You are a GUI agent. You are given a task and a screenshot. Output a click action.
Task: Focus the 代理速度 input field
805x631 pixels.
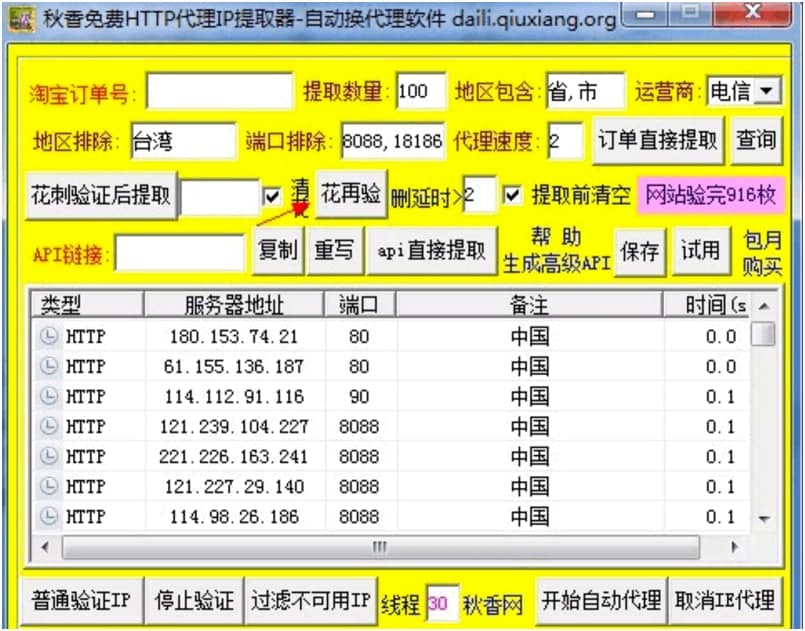pos(565,141)
